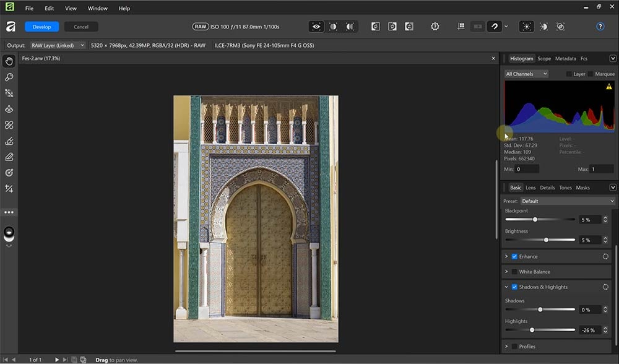Click the Assistant gear icon
The width and height of the screenshot is (619, 364).
tap(435, 26)
